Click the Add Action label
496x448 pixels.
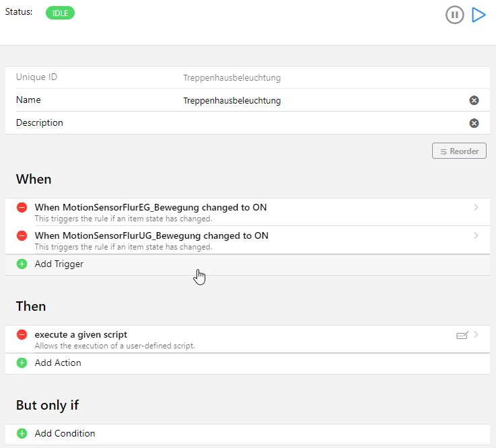pyautogui.click(x=58, y=363)
